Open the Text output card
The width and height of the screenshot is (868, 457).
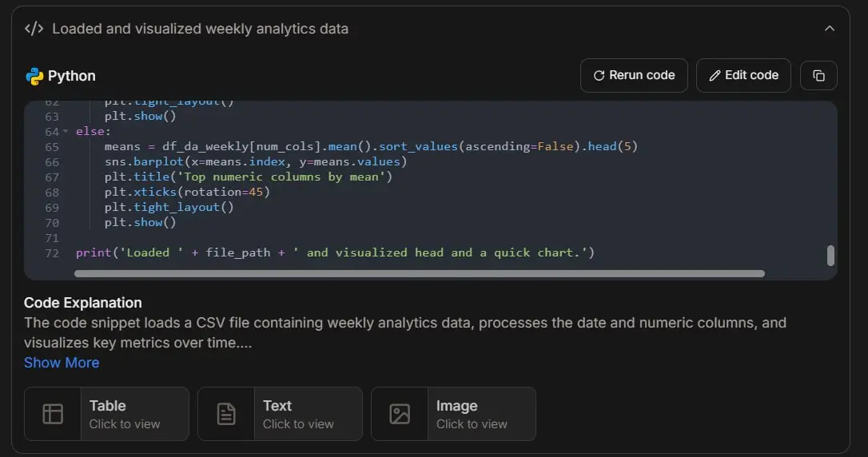tap(280, 414)
